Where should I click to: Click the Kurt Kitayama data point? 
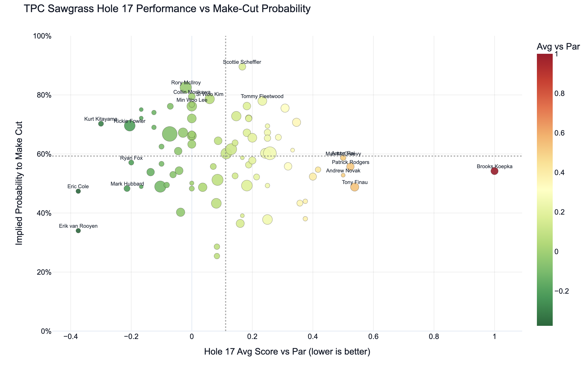[x=101, y=124]
